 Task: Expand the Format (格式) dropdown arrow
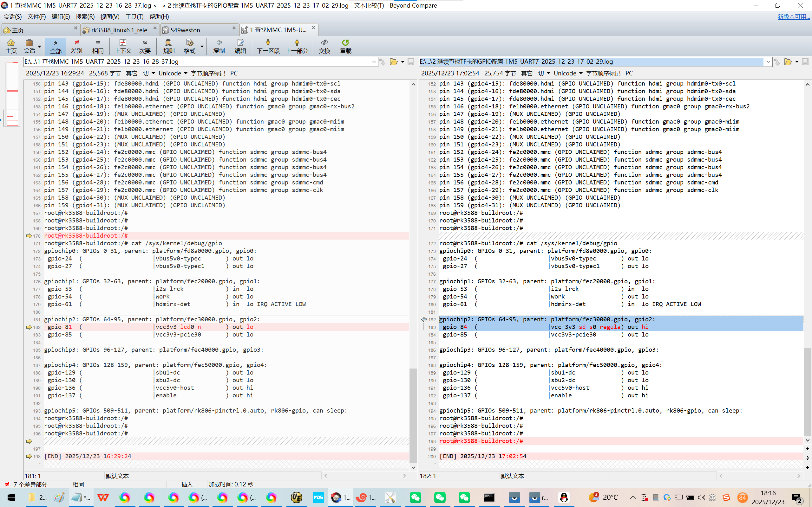202,46
